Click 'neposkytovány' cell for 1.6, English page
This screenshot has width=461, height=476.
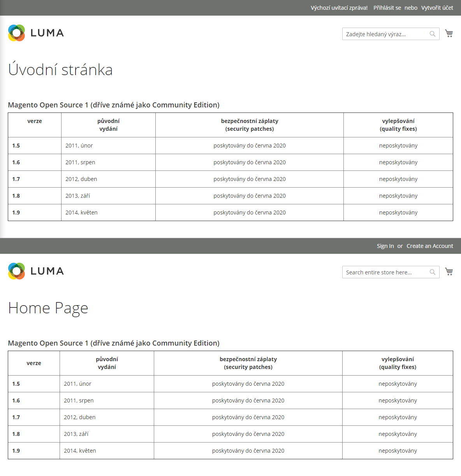click(398, 400)
